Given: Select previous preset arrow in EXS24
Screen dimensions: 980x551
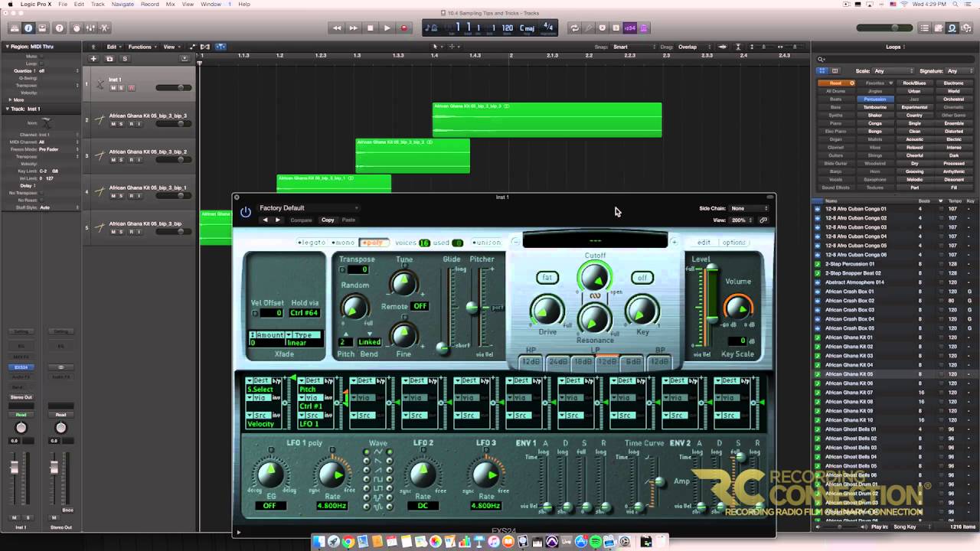Looking at the screenshot, I should pyautogui.click(x=266, y=220).
